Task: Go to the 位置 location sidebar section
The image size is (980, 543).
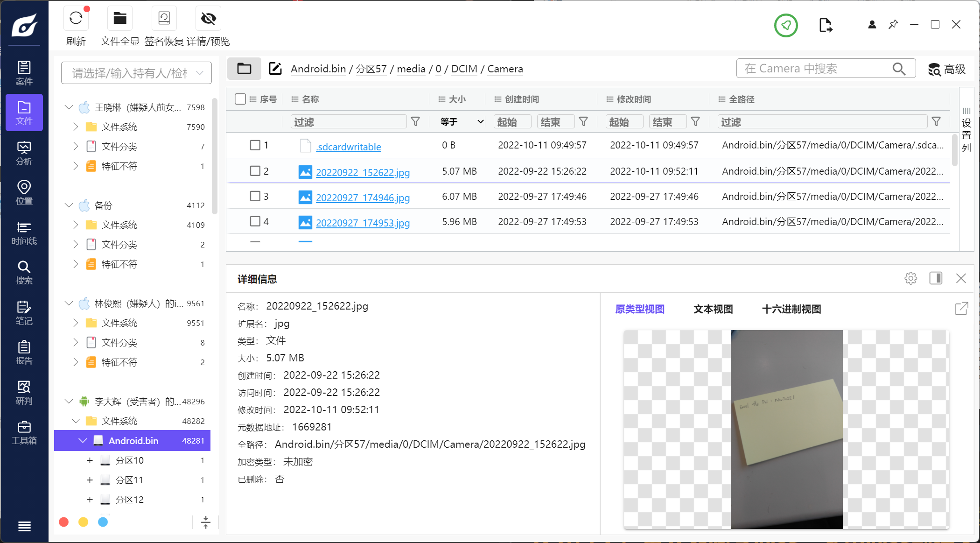Action: click(x=24, y=193)
